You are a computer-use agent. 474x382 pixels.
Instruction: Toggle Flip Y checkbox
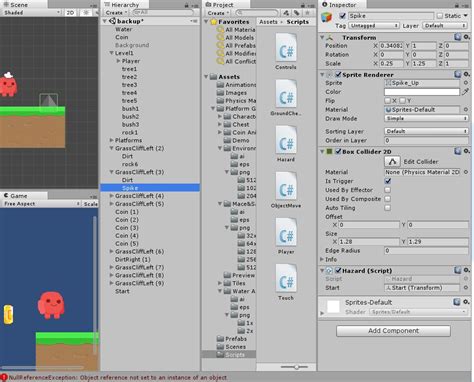(x=402, y=100)
